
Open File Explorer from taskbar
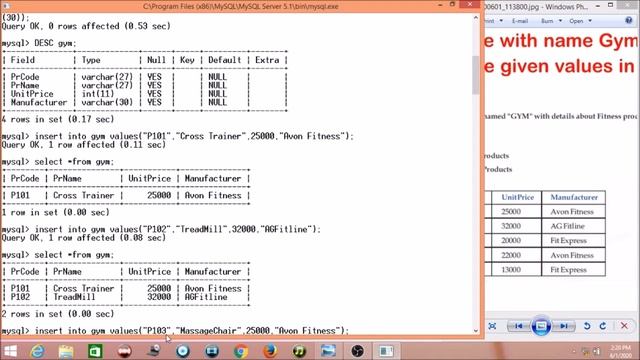coord(66,351)
